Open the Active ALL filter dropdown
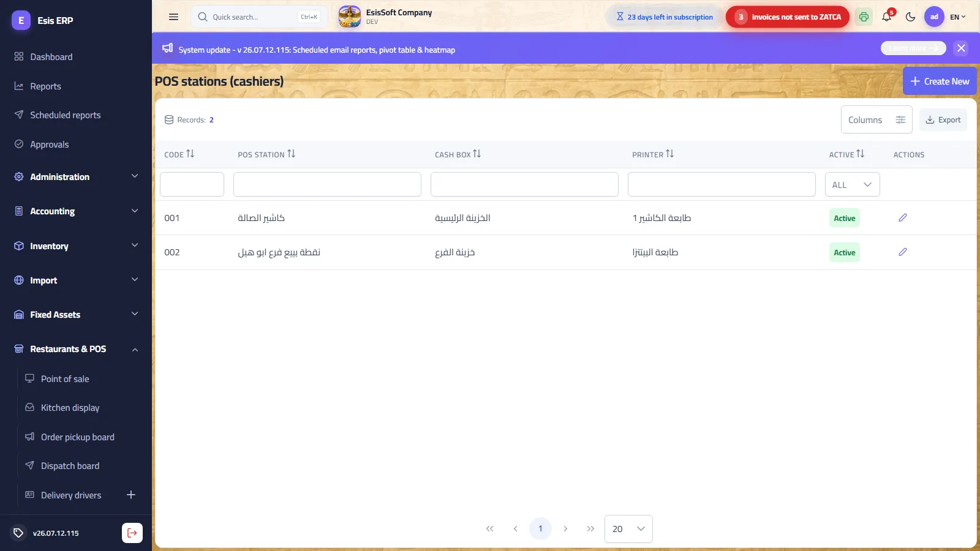980x551 pixels. tap(852, 184)
